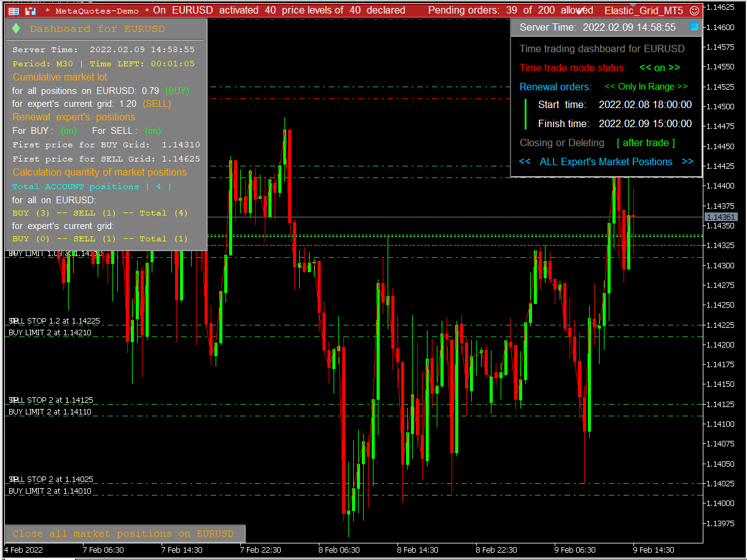The height and width of the screenshot is (560, 747).
Task: Click the Dashboard for EURUSD header
Action: [x=97, y=29]
